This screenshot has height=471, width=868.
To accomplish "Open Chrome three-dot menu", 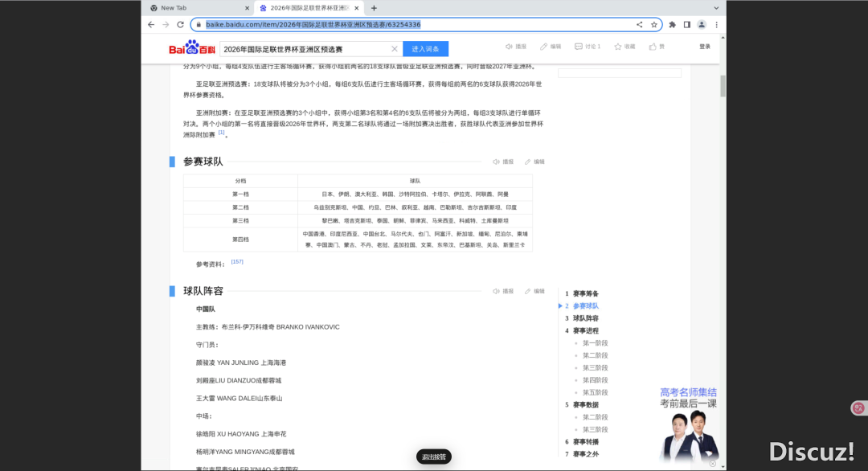I will coord(716,25).
